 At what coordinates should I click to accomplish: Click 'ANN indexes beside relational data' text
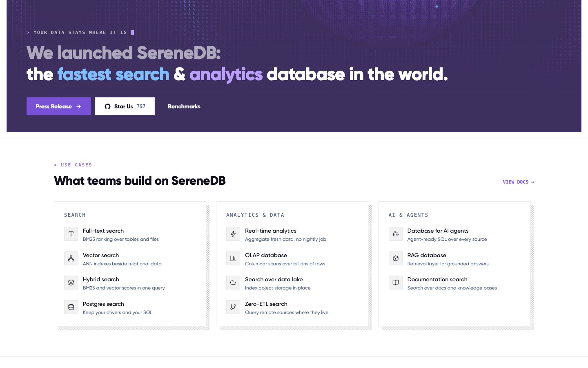pyautogui.click(x=122, y=264)
